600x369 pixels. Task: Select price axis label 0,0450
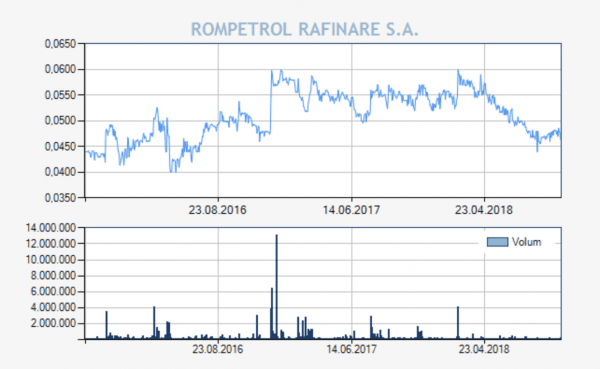click(60, 146)
